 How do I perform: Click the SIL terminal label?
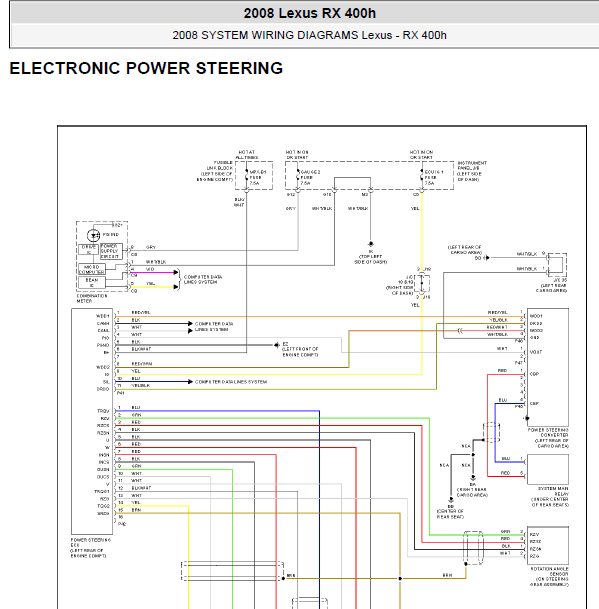point(106,382)
